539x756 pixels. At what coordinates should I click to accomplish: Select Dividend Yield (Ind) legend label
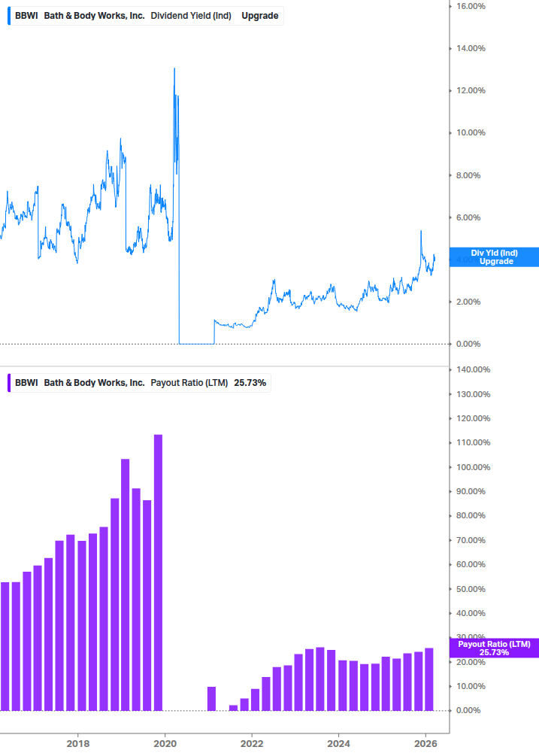point(191,16)
